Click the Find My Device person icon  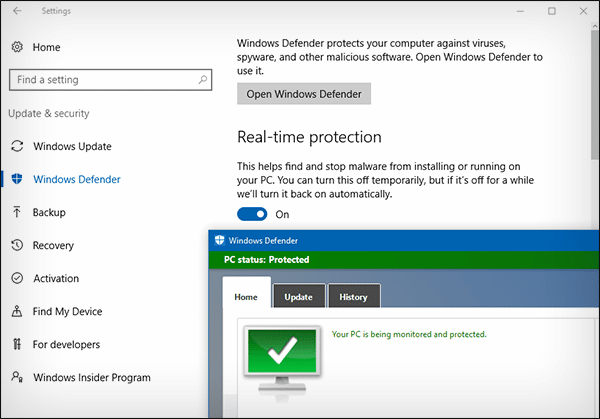point(16,312)
